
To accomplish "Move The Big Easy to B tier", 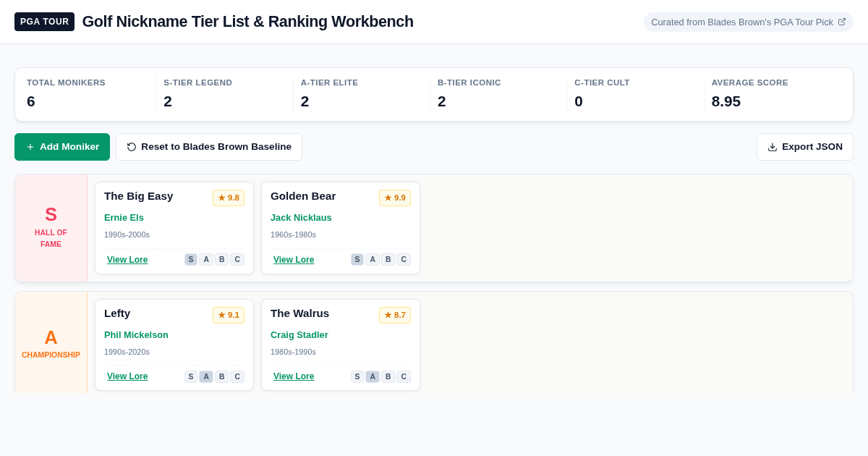I will [x=221, y=259].
